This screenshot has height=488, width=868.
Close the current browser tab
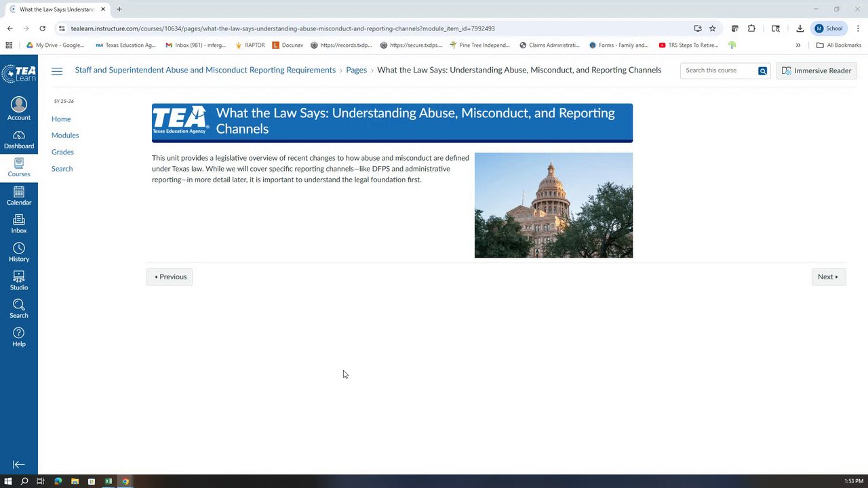[103, 9]
